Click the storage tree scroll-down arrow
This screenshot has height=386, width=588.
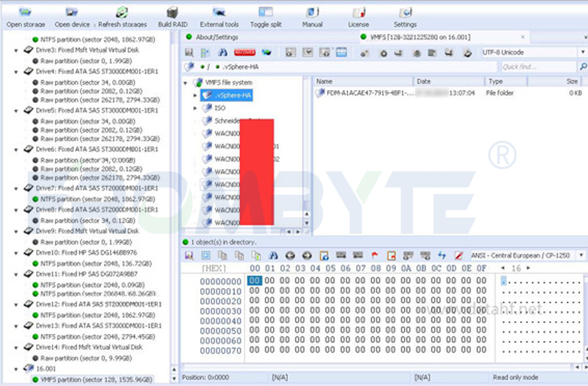pyautogui.click(x=174, y=379)
